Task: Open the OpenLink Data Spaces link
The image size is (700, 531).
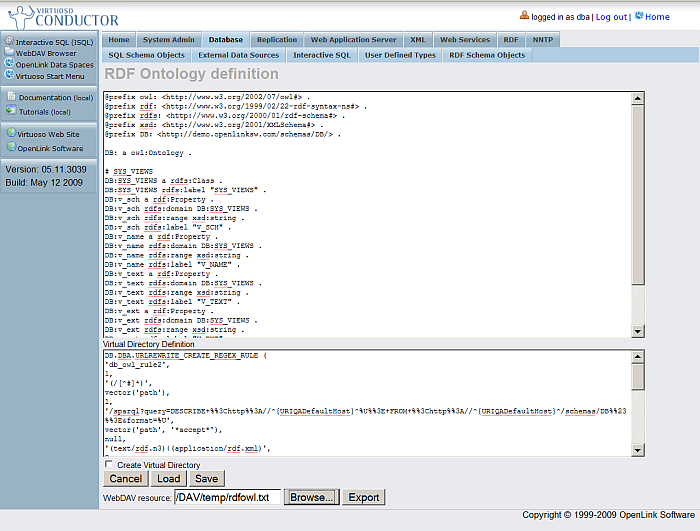Action: [54, 65]
